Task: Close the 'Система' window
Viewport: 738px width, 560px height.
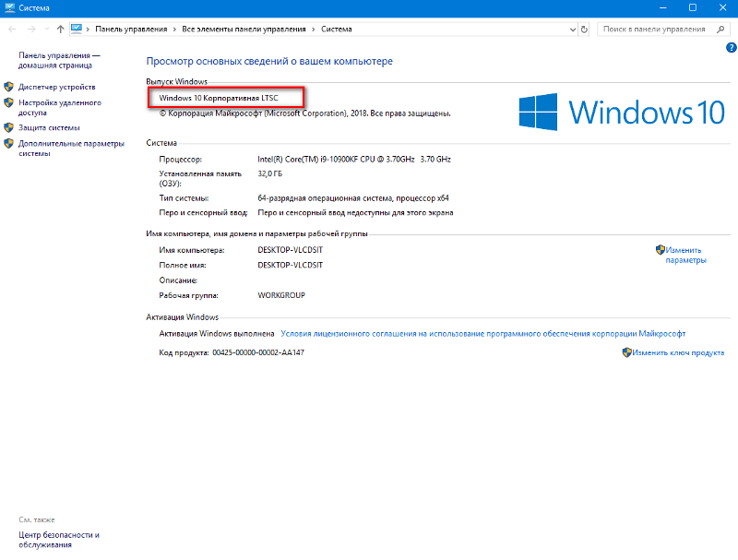Action: tap(723, 8)
